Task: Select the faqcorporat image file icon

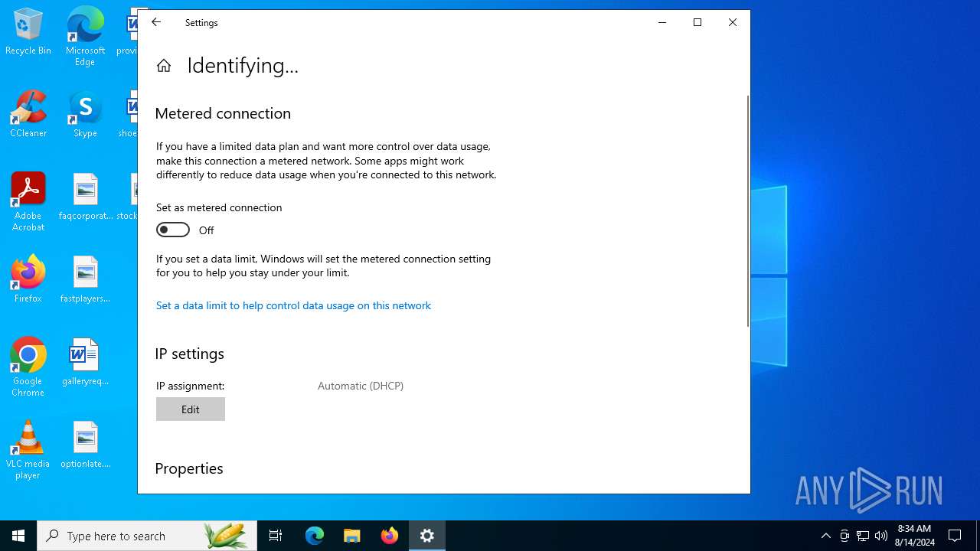Action: point(86,197)
